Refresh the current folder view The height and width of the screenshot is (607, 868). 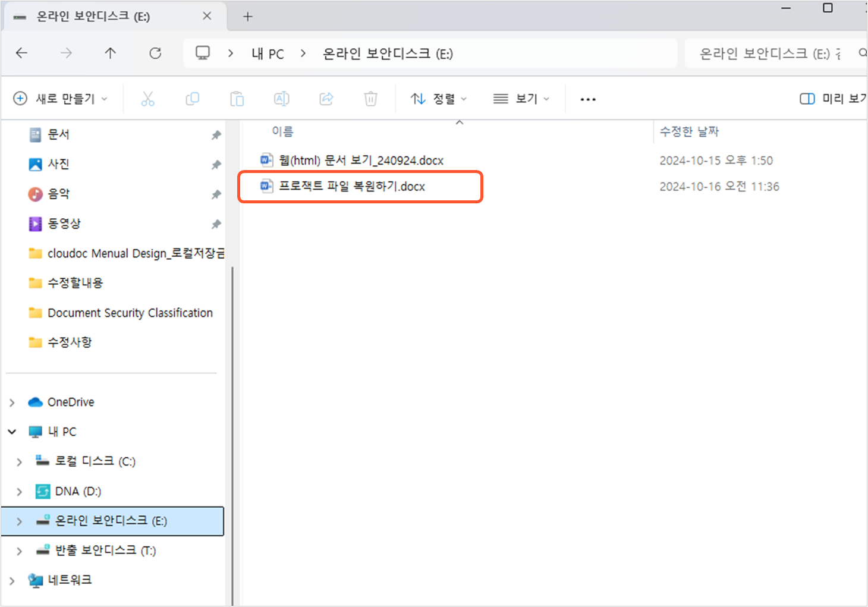(x=155, y=54)
